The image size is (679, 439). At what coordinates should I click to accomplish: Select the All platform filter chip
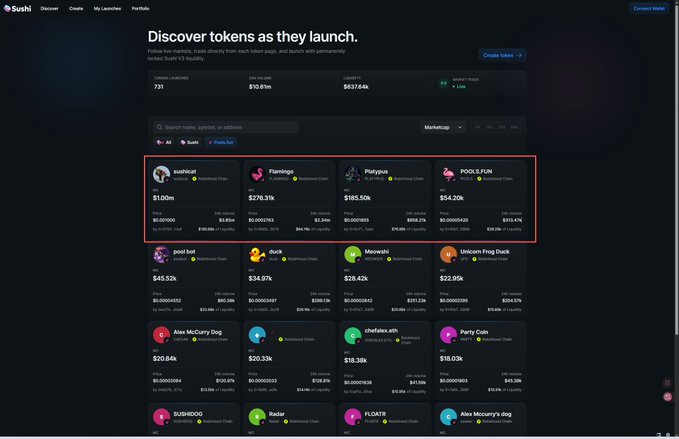point(164,142)
